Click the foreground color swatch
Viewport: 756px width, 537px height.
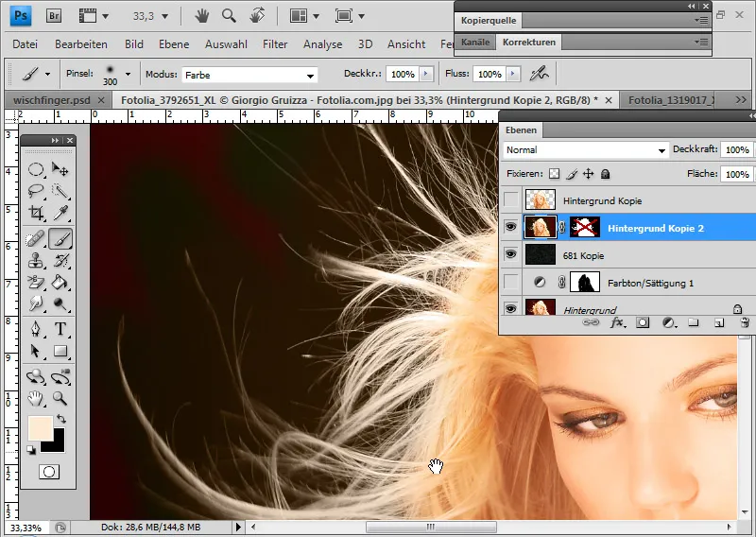(40, 428)
